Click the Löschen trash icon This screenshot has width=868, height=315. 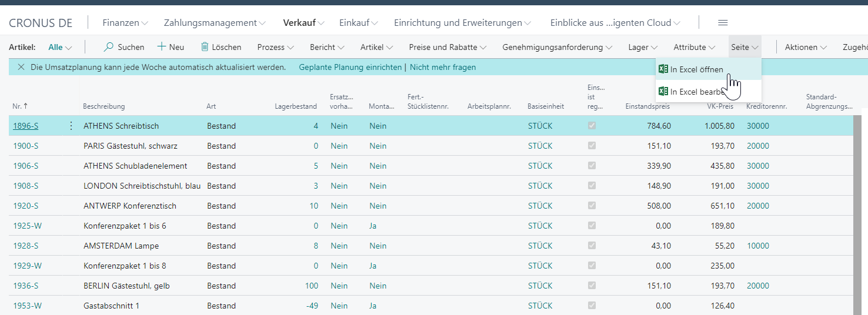[x=205, y=47]
